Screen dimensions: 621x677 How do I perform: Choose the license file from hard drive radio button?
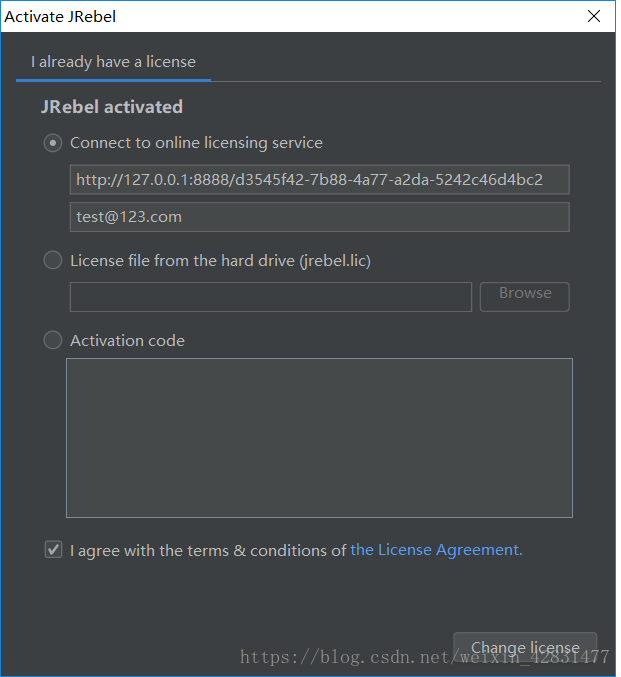[x=53, y=261]
